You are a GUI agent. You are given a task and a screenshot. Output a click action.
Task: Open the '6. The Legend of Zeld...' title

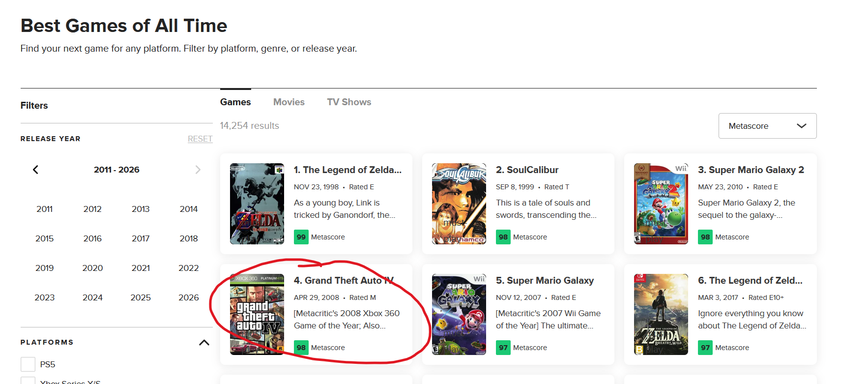coord(750,280)
